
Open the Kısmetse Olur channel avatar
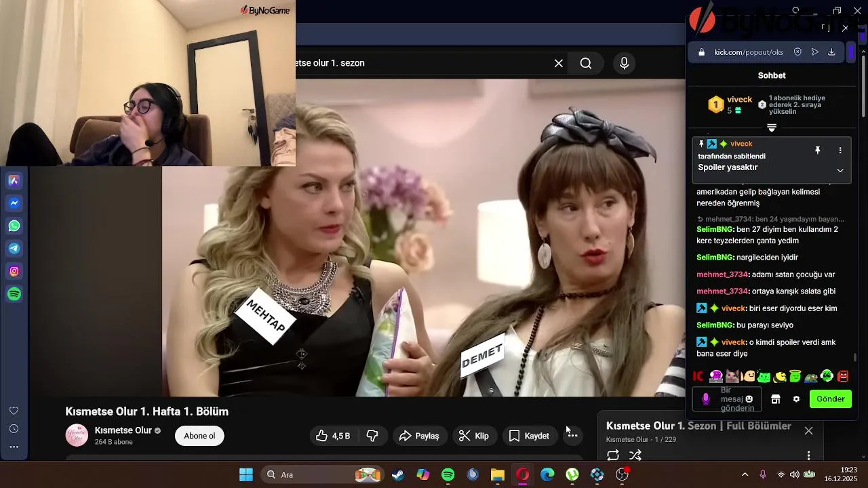[77, 435]
